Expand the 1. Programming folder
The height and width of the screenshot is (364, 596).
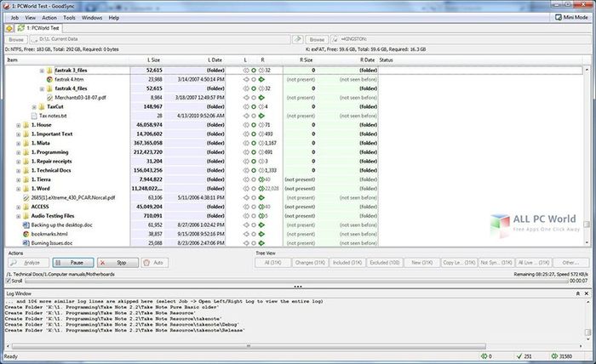pos(18,152)
